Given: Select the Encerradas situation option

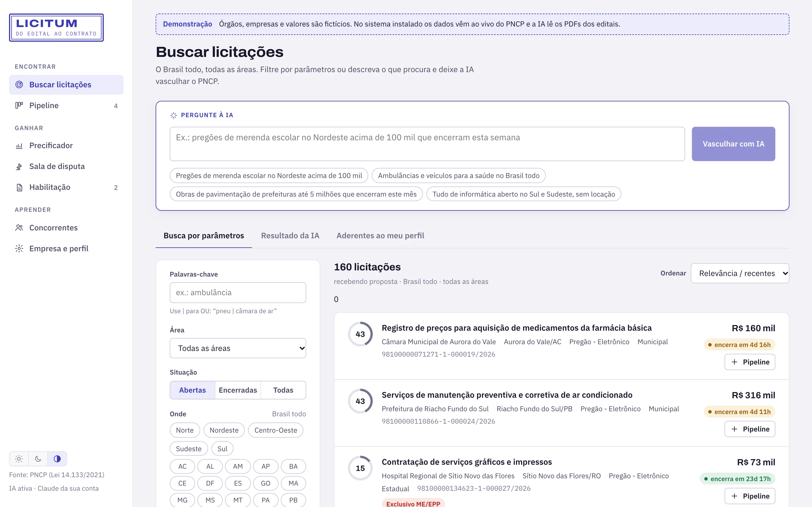Looking at the screenshot, I should (238, 390).
